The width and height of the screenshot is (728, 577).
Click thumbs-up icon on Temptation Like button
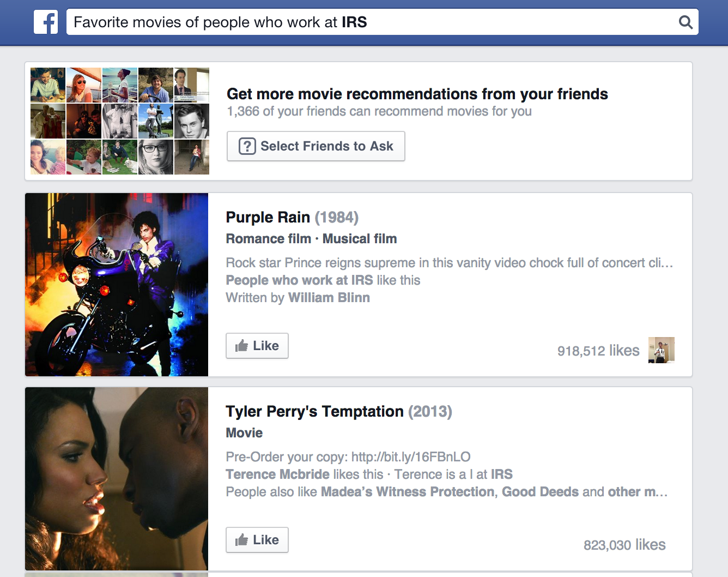tap(241, 540)
